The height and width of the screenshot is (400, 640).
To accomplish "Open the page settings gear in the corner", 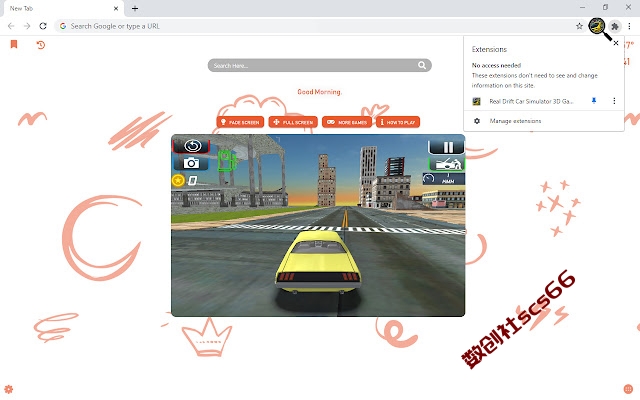I will pos(8,389).
